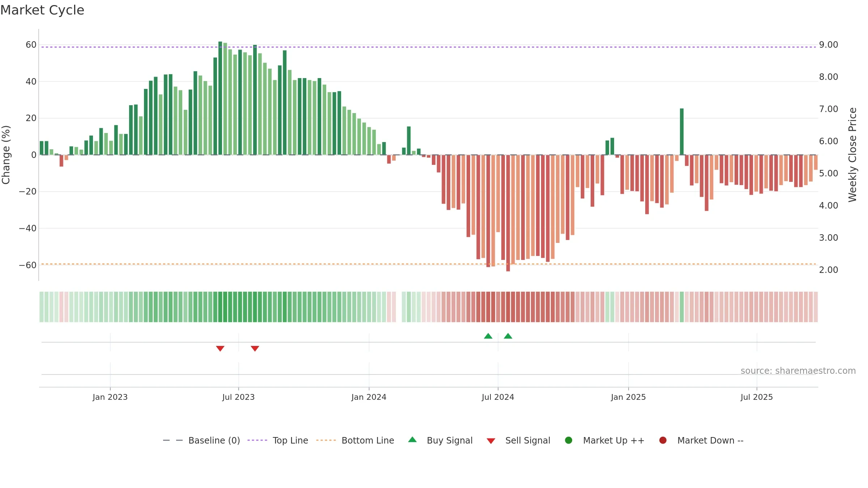Click the Market Up ++ green circle icon
Image resolution: width=868 pixels, height=488 pixels.
coord(569,440)
